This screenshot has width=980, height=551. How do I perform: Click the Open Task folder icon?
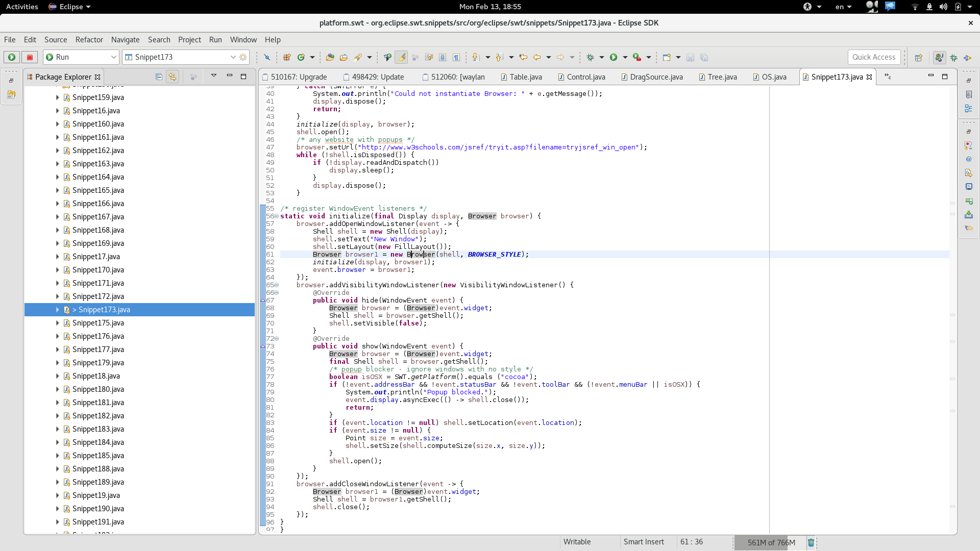(x=344, y=57)
